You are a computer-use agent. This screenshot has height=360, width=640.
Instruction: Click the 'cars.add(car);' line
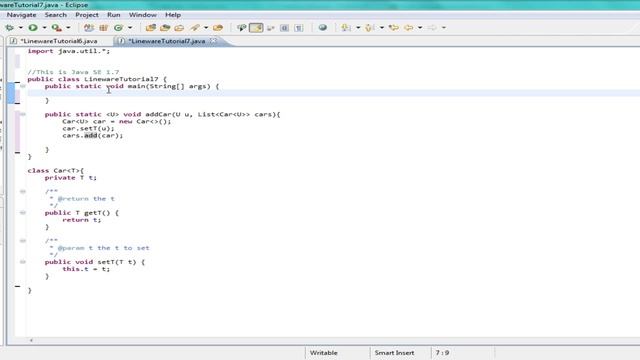point(92,136)
